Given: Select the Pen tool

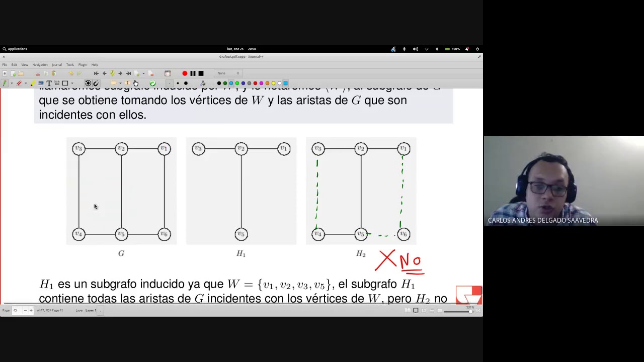Looking at the screenshot, I should coord(5,83).
